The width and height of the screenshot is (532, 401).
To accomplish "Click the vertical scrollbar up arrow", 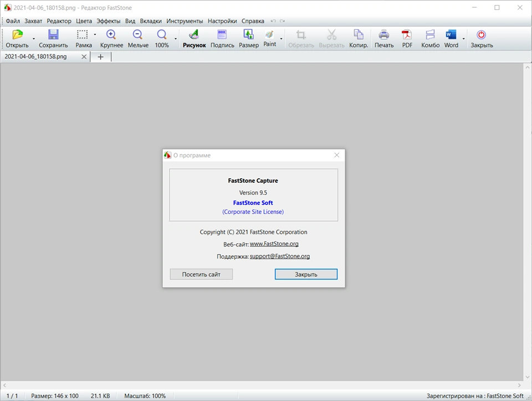I will [528, 68].
